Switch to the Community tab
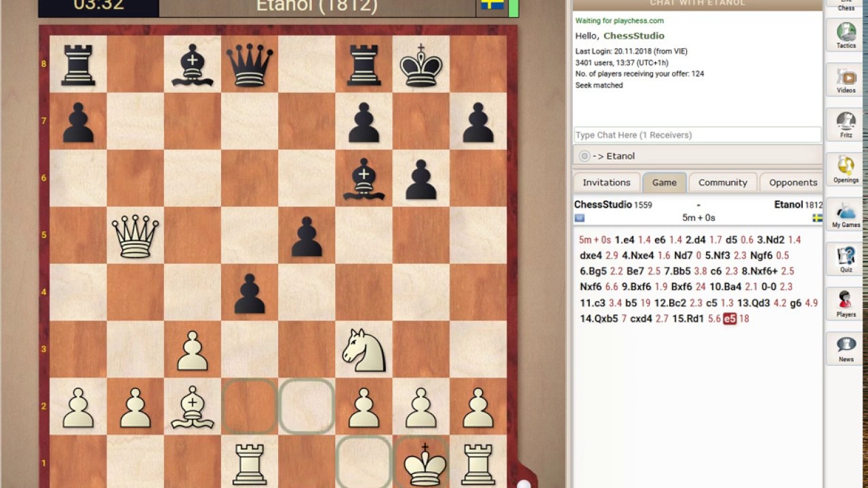 coord(723,182)
